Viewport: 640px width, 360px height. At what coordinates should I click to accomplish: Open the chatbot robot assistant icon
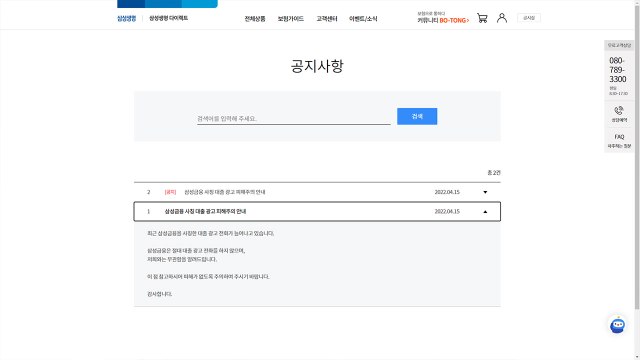tap(617, 325)
